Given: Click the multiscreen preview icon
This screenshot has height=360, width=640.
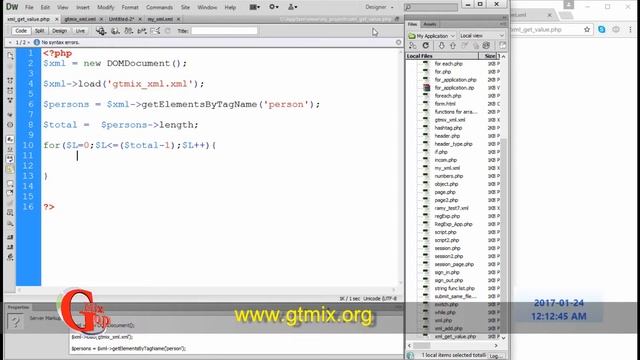Looking at the screenshot, I should tap(101, 31).
